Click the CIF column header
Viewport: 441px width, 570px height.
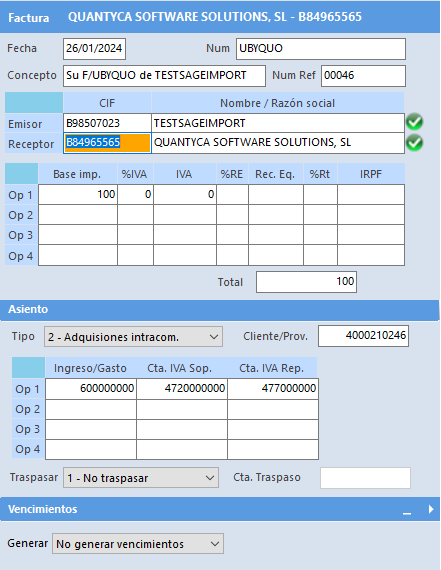coord(107,103)
